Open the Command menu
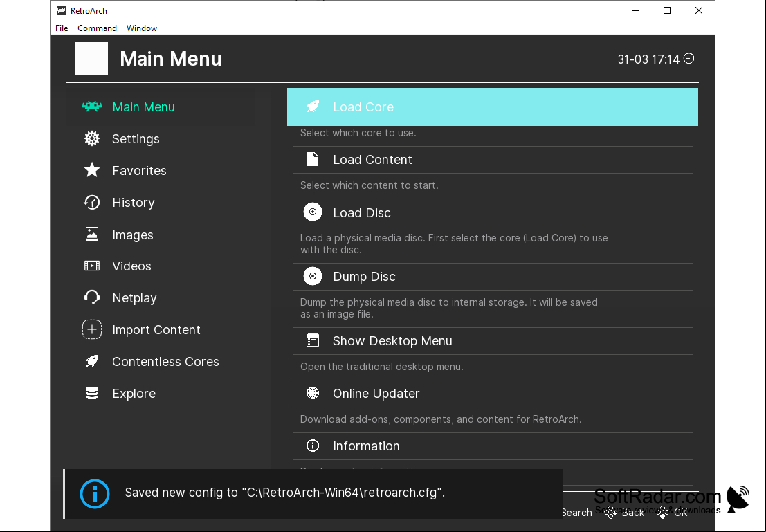This screenshot has height=532, width=766. click(x=97, y=28)
